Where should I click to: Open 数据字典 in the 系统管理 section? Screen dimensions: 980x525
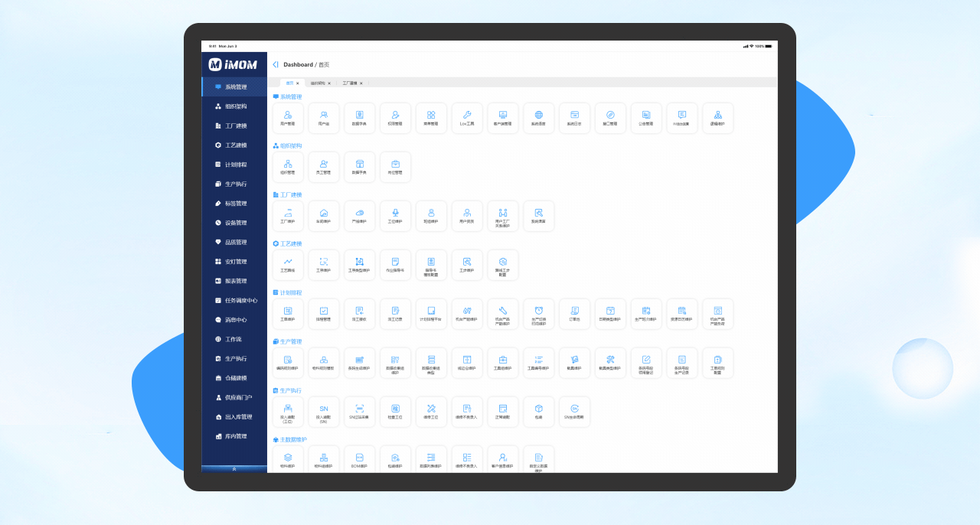click(360, 118)
